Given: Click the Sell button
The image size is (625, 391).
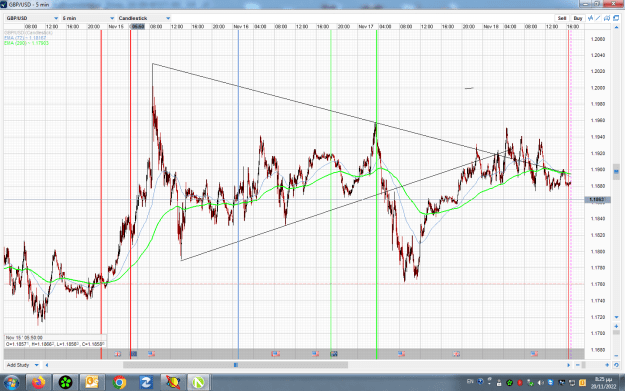Looking at the screenshot, I should point(562,18).
